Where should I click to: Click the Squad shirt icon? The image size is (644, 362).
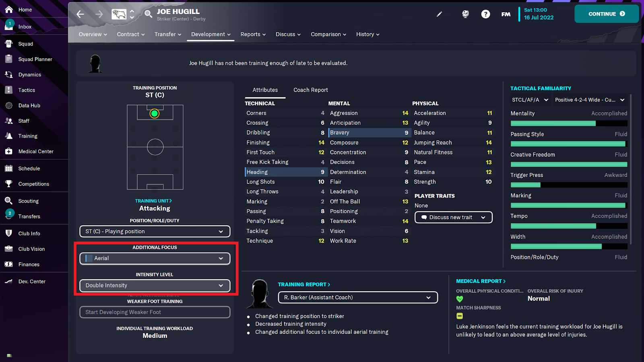(9, 43)
